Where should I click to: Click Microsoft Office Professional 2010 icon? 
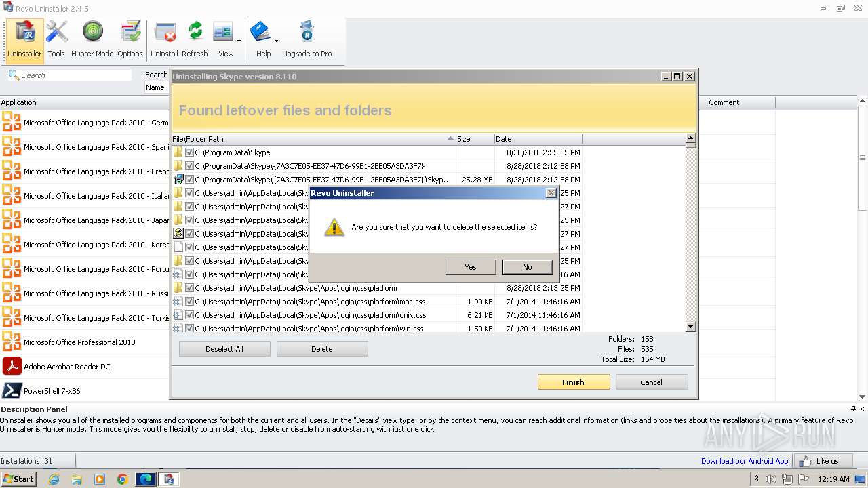click(12, 342)
